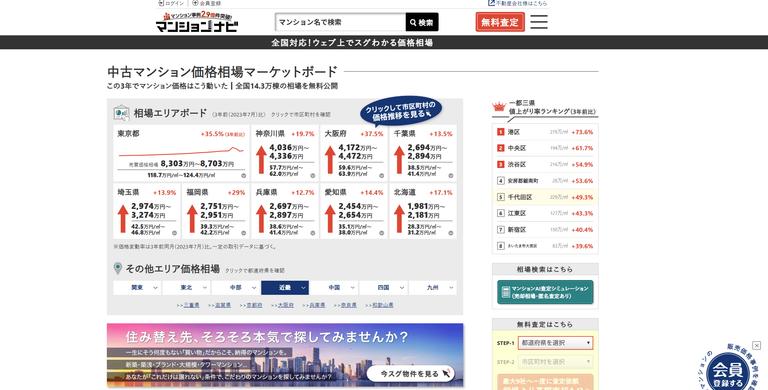Click the small round icon in 神奈川県 card
Screen dimensions: 768x390
point(312,175)
